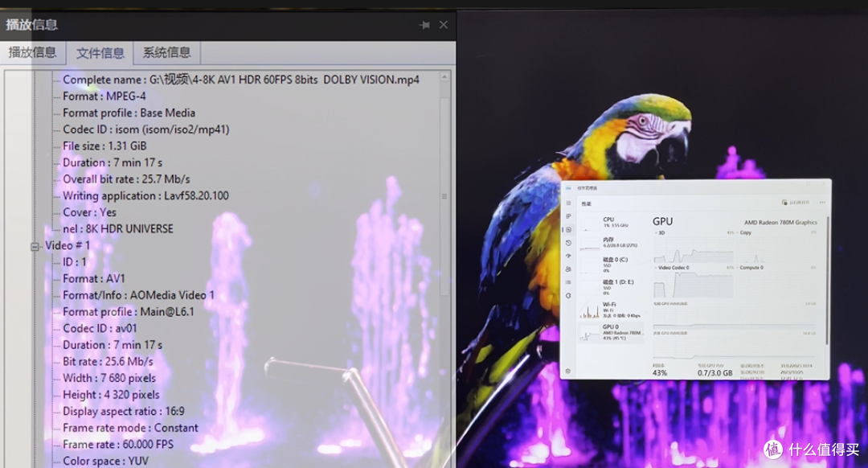Collapse the Video # 1 tree node
Viewport: 868px width, 468px height.
click(35, 246)
